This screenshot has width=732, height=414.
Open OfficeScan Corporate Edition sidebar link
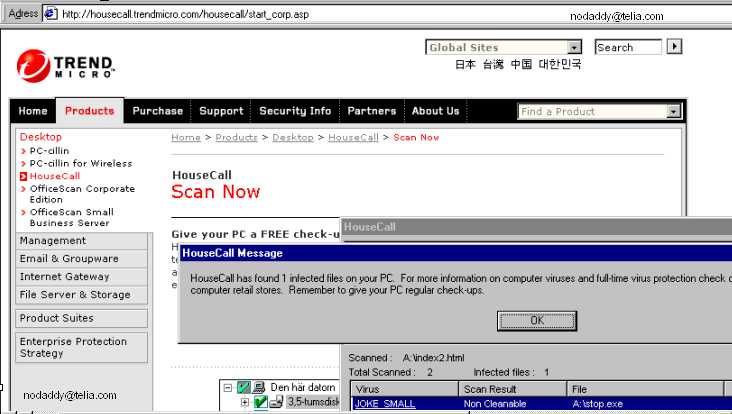coord(82,194)
